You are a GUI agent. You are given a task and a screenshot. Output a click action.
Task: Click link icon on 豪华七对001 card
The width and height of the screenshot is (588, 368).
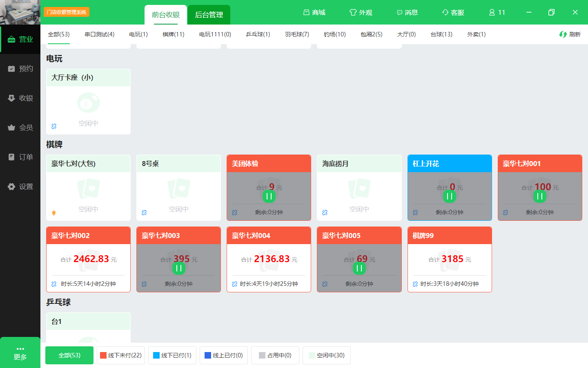coord(506,213)
